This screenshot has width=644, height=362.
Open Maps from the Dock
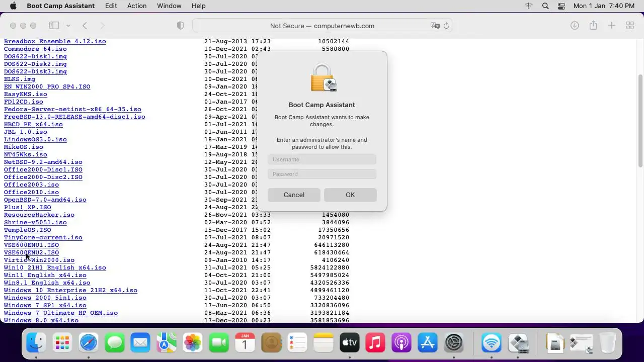167,343
